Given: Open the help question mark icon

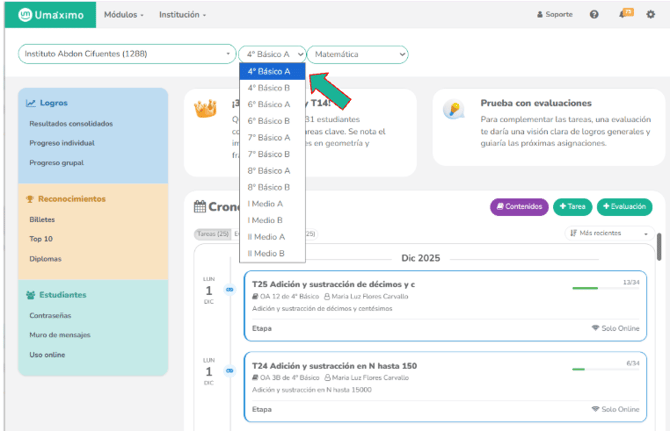Looking at the screenshot, I should (x=594, y=15).
